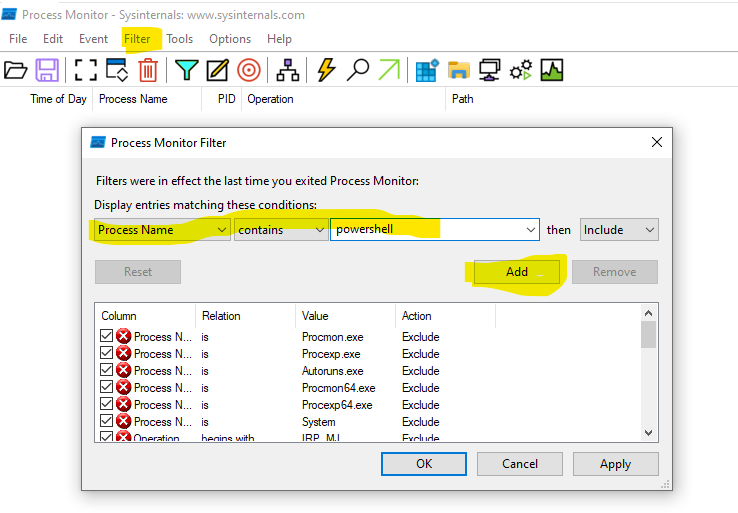Click OK in the filter dialog
The height and width of the screenshot is (513, 738).
point(424,464)
